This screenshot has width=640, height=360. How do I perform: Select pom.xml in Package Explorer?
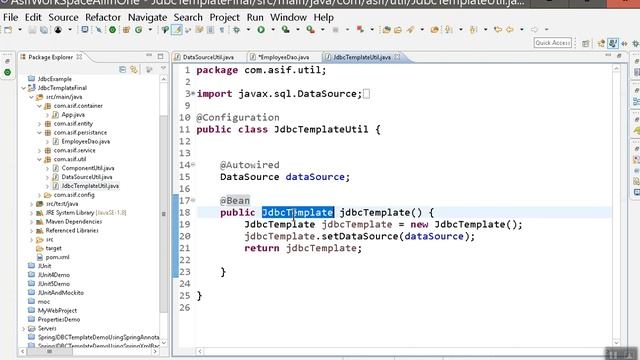[58, 257]
